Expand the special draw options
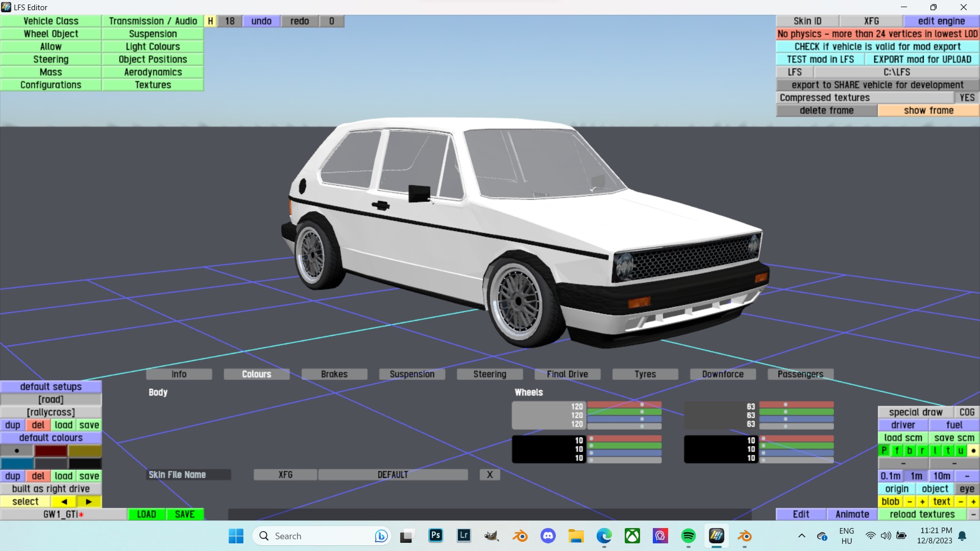The image size is (980, 551). 915,412
